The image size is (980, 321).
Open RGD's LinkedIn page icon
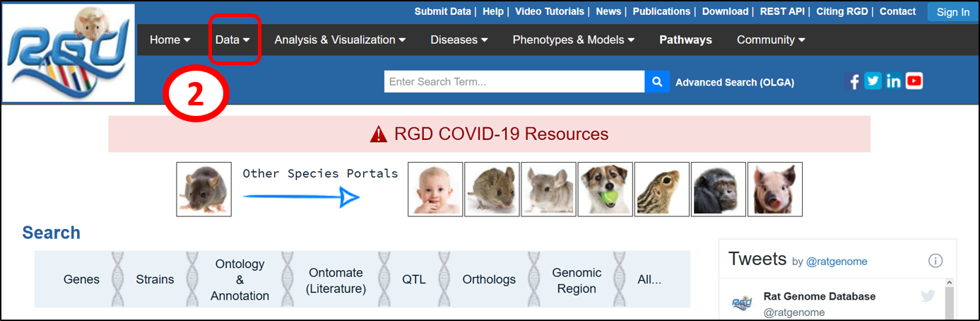893,81
